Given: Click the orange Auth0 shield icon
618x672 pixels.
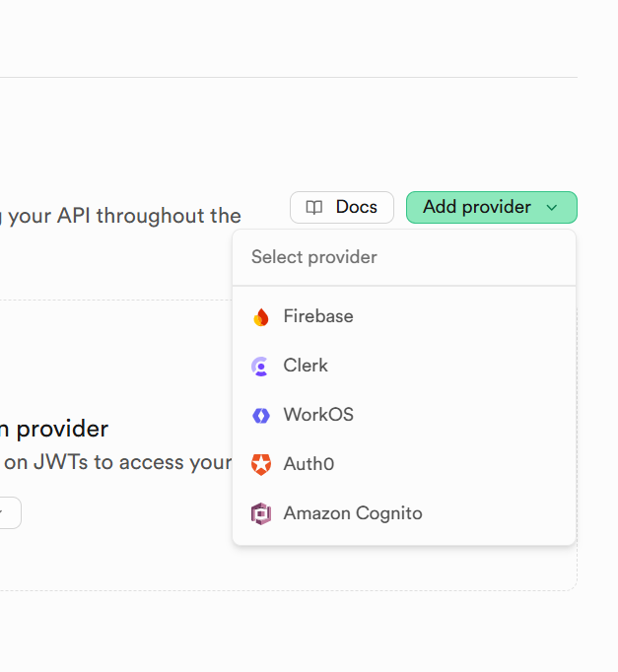Looking at the screenshot, I should tap(261, 464).
